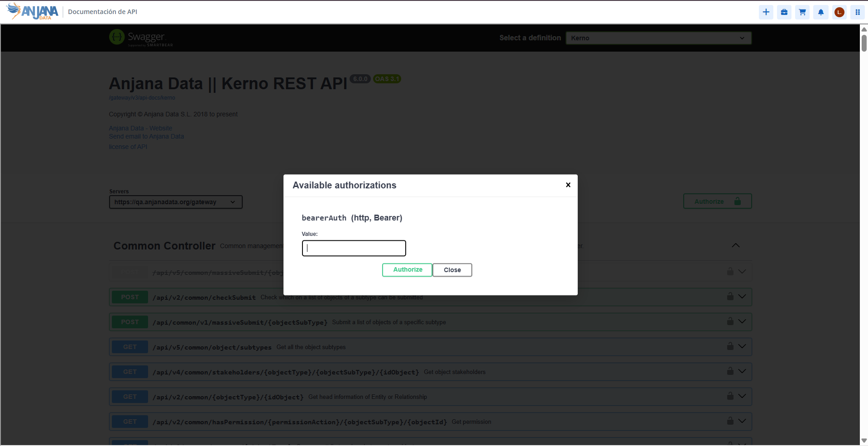Click the page Authorize button beside Servers
868x446 pixels.
[x=718, y=201]
